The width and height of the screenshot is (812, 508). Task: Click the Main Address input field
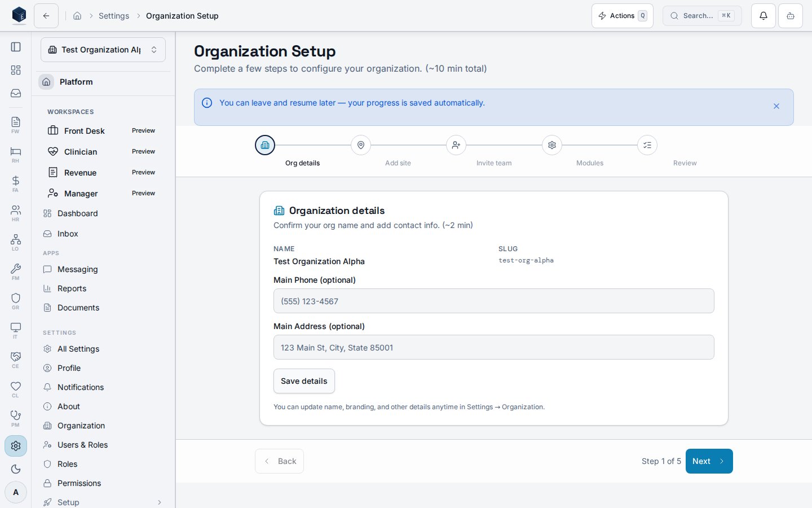[494, 347]
